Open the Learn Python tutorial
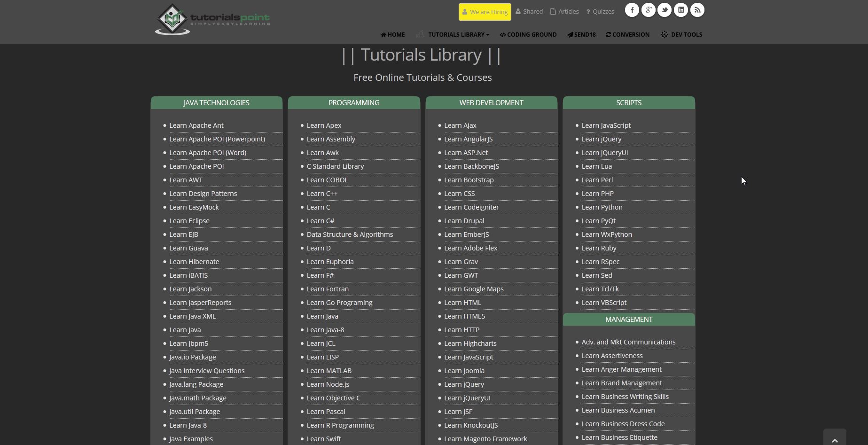Image resolution: width=868 pixels, height=445 pixels. coord(602,207)
